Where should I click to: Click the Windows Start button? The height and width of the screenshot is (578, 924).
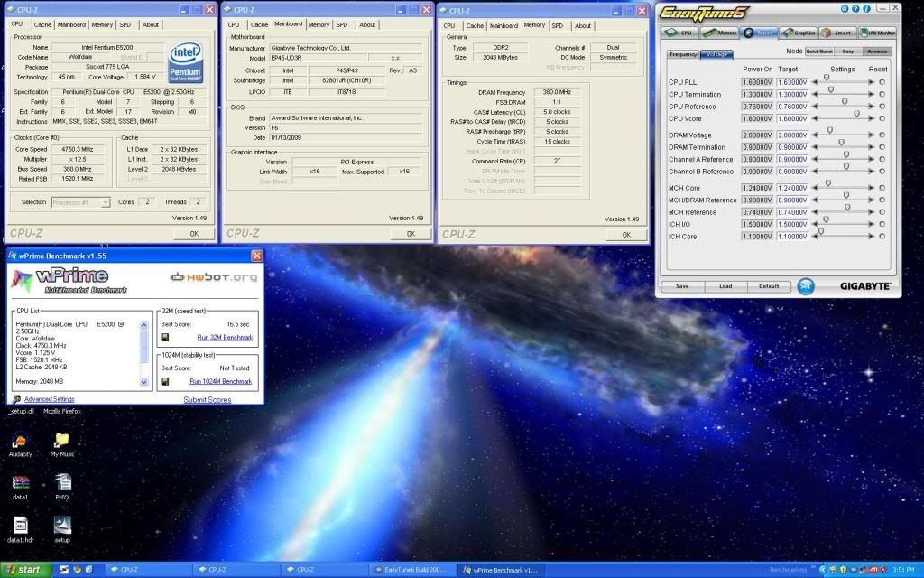(x=26, y=570)
